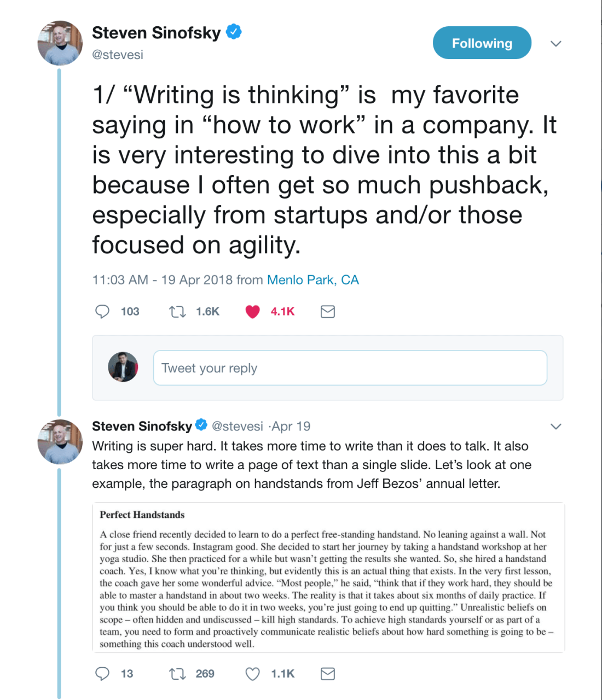Retweet the second tweet
The image size is (602, 700).
177,674
